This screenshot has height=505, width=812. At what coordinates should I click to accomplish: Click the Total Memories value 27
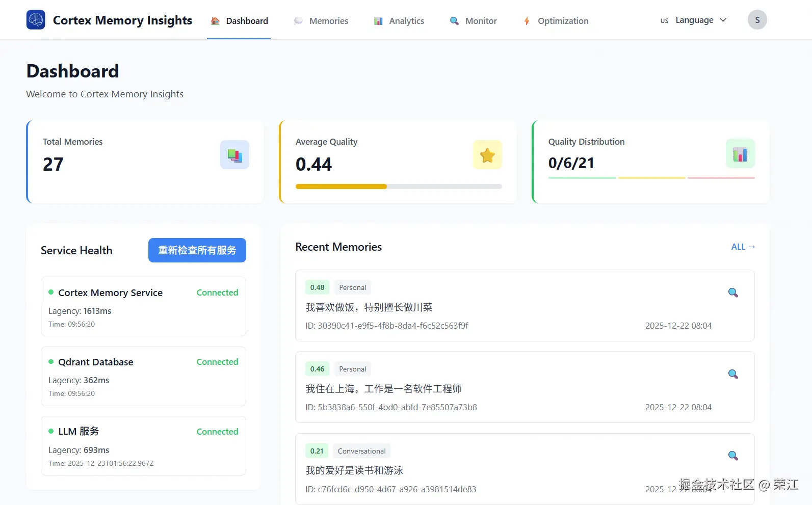click(53, 164)
